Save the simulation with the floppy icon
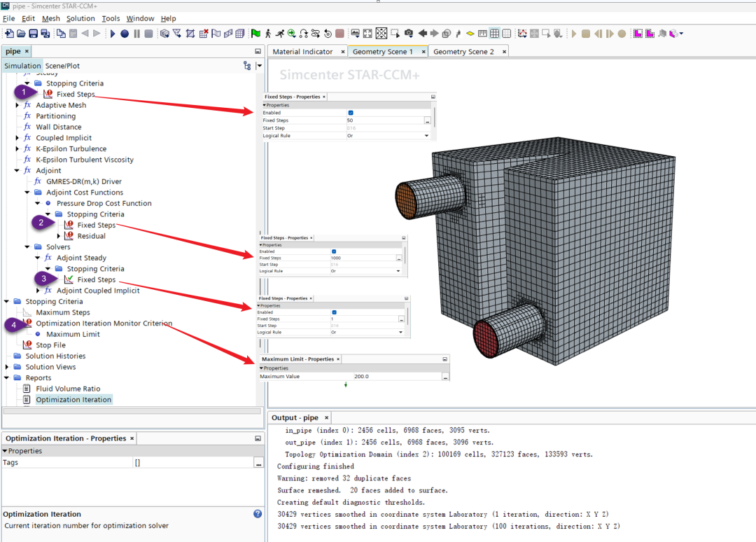This screenshot has height=542, width=756. pyautogui.click(x=34, y=34)
